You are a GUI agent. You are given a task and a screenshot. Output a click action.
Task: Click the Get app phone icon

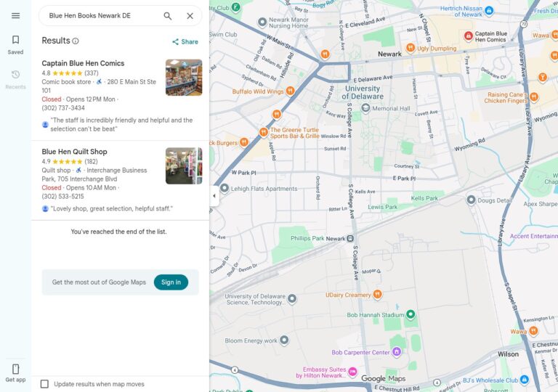pyautogui.click(x=16, y=373)
